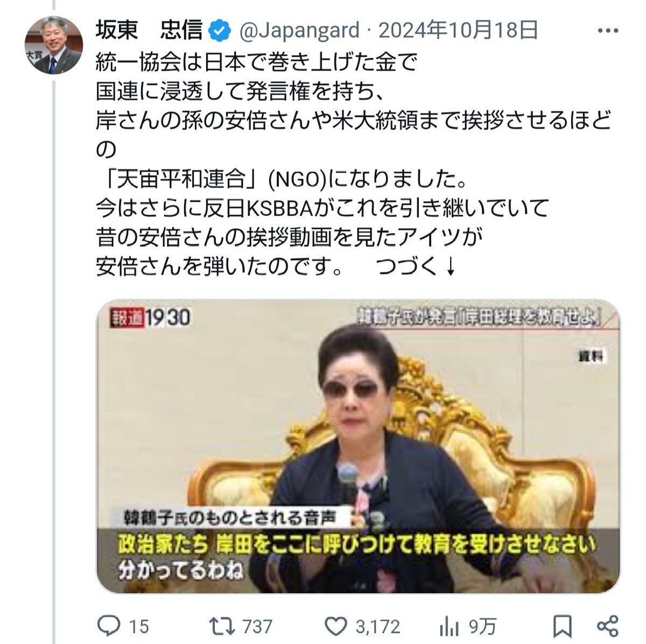Open the author's profile avatar
This screenshot has height=644, width=646.
[x=54, y=44]
